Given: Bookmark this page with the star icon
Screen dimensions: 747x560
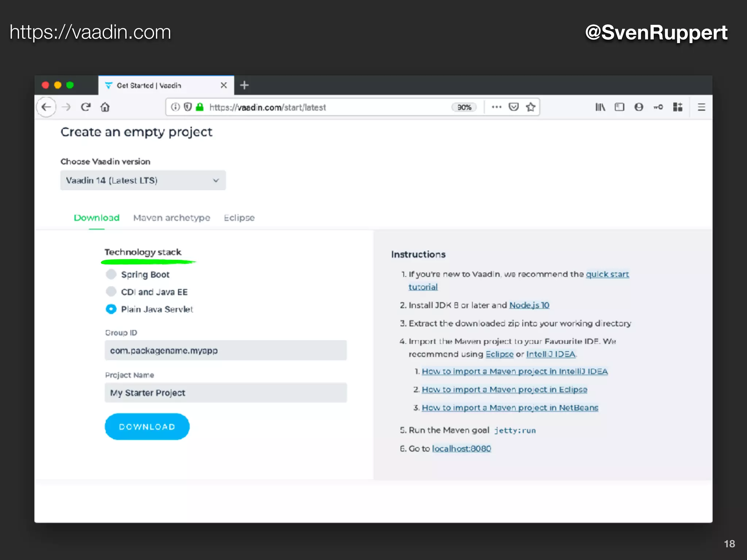Looking at the screenshot, I should pos(530,107).
